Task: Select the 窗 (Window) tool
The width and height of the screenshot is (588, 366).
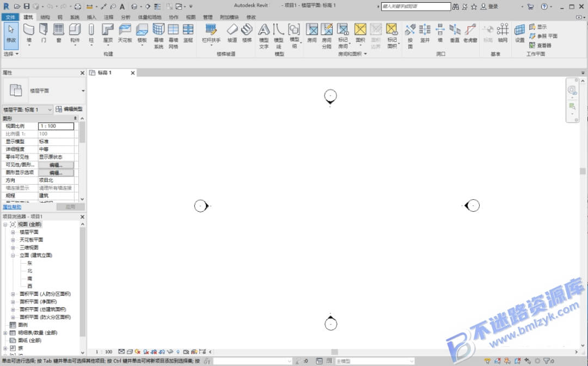Action: (58, 33)
